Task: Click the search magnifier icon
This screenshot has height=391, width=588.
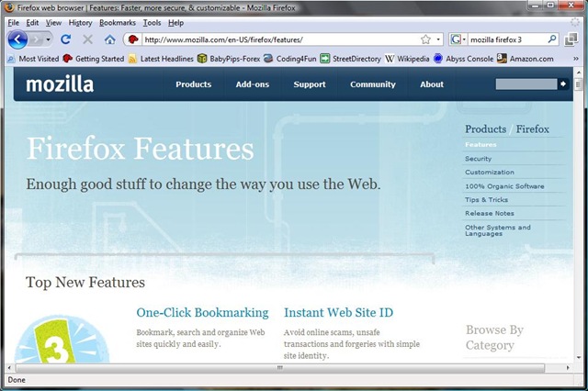Action: point(552,39)
